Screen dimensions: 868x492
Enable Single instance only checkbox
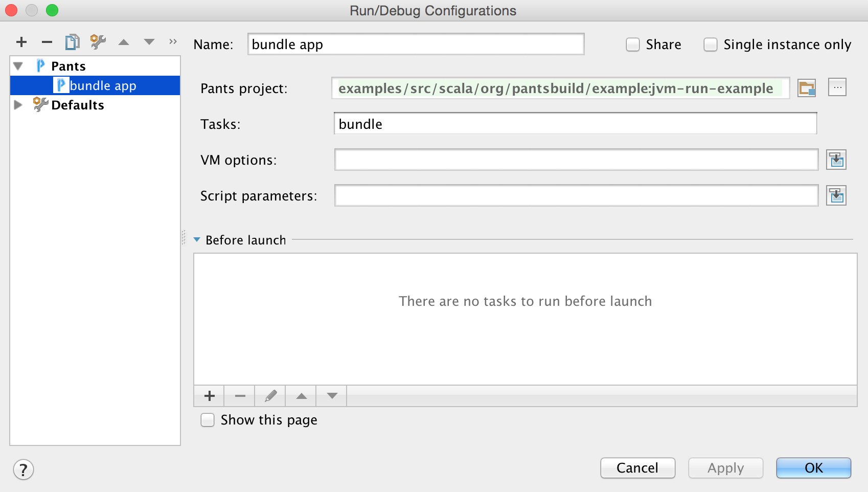[x=711, y=44]
